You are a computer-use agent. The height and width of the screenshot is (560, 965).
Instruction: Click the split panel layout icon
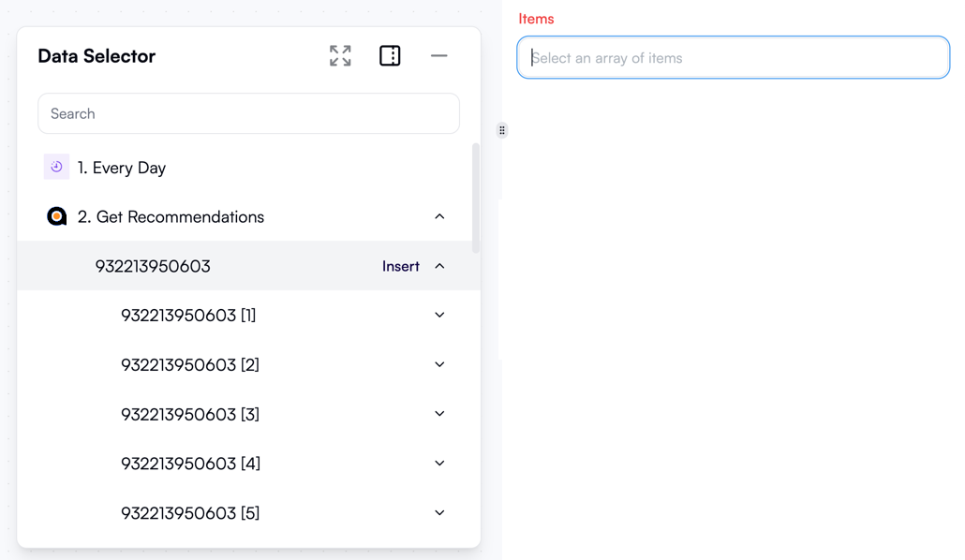[390, 55]
